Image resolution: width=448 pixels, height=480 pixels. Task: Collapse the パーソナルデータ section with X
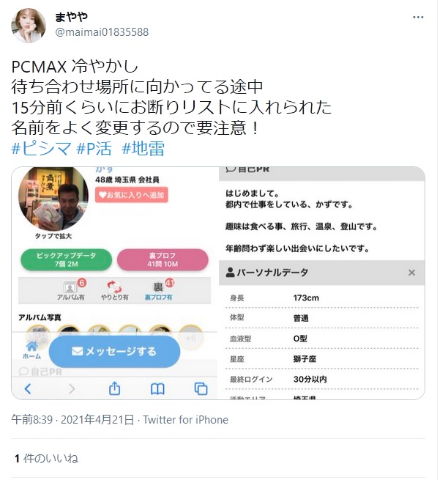click(411, 273)
